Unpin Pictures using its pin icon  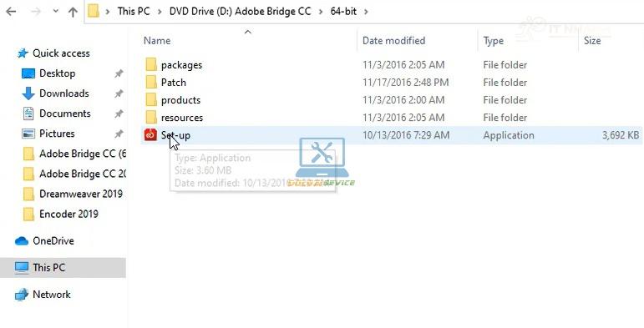point(119,134)
